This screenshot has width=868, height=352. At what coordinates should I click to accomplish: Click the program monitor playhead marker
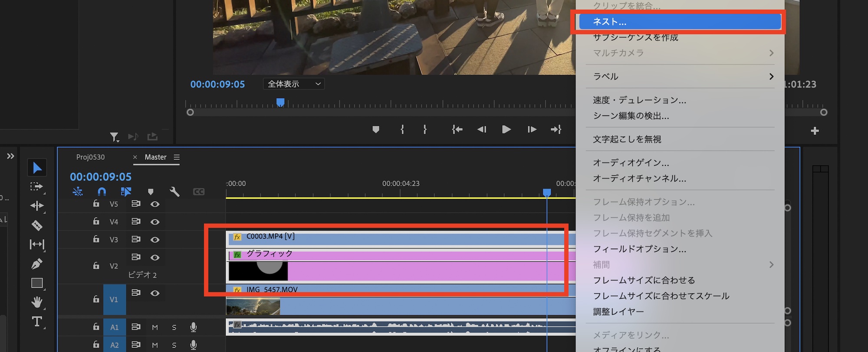pyautogui.click(x=280, y=102)
